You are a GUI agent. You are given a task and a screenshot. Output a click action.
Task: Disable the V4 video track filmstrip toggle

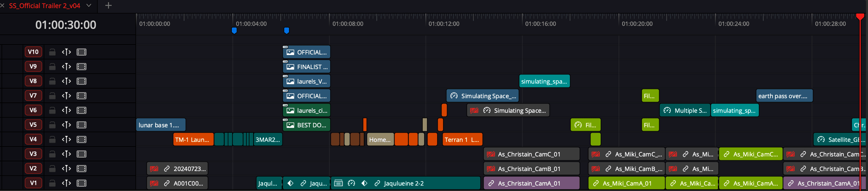(x=81, y=139)
